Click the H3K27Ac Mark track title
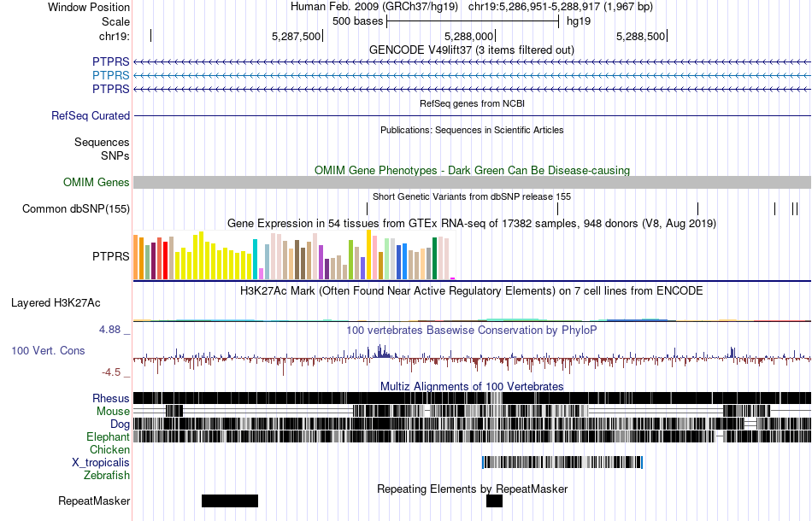812x521 pixels. click(472, 290)
